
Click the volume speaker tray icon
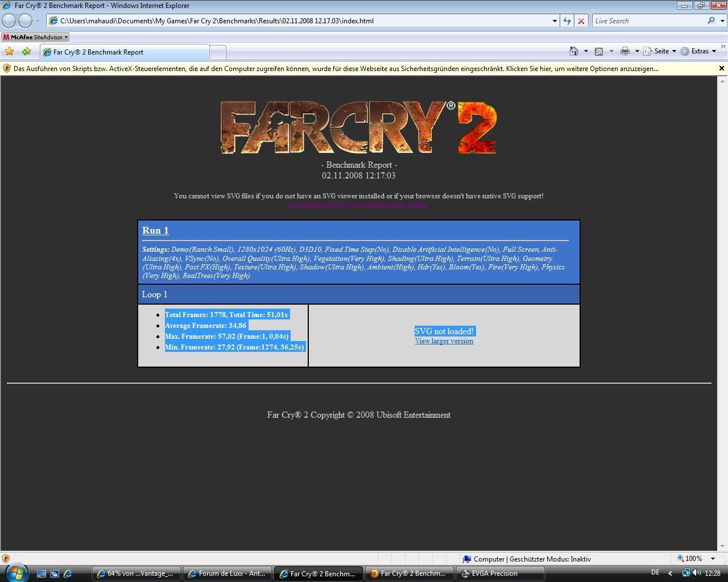coord(697,573)
